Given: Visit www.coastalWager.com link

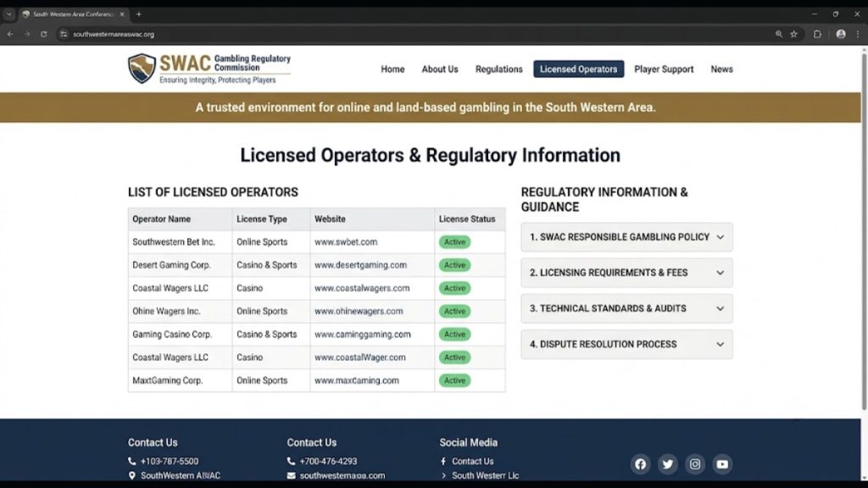Looking at the screenshot, I should coord(359,358).
